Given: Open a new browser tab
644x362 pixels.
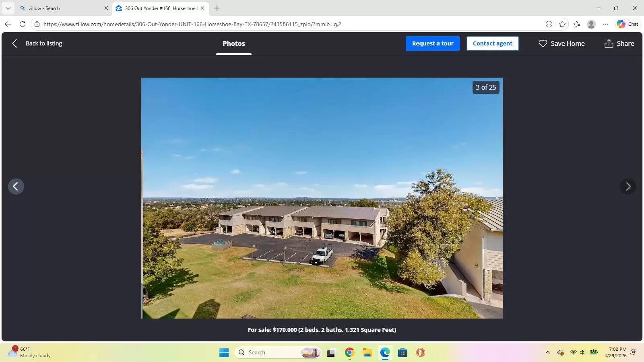Looking at the screenshot, I should (217, 8).
